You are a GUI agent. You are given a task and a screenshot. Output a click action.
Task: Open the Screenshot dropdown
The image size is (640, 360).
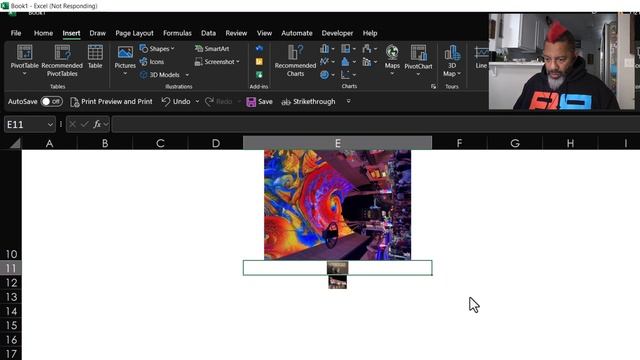(217, 62)
